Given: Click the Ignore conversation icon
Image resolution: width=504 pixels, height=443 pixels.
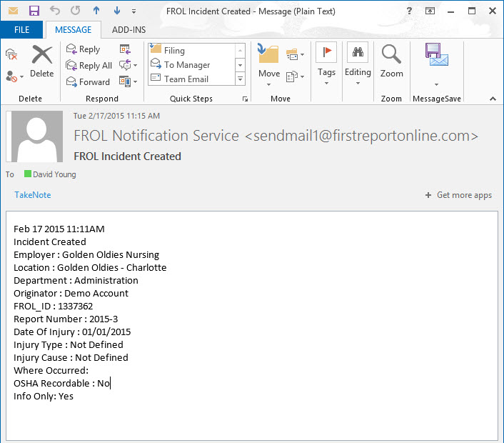Looking at the screenshot, I should (11, 54).
